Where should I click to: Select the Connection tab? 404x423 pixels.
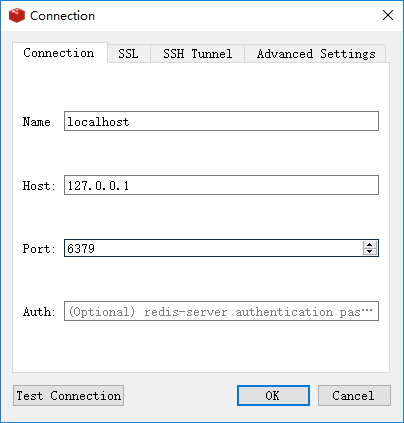(60, 52)
